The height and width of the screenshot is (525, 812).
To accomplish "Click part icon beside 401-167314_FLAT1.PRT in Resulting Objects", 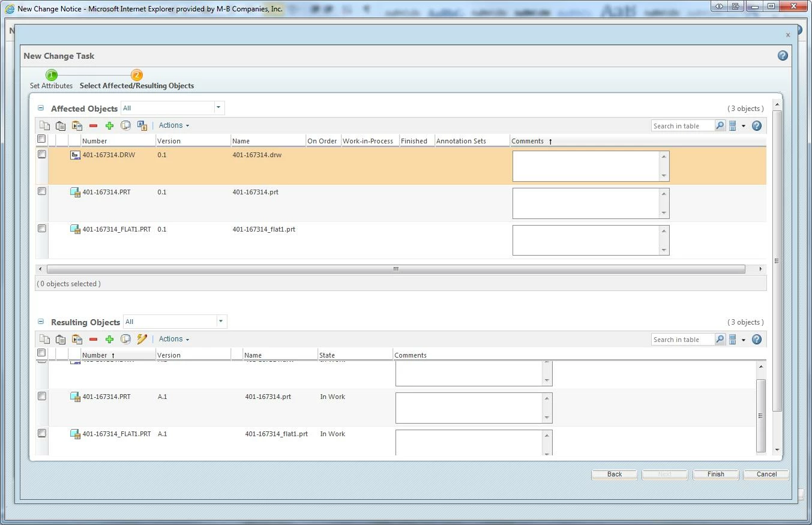I will coord(75,434).
